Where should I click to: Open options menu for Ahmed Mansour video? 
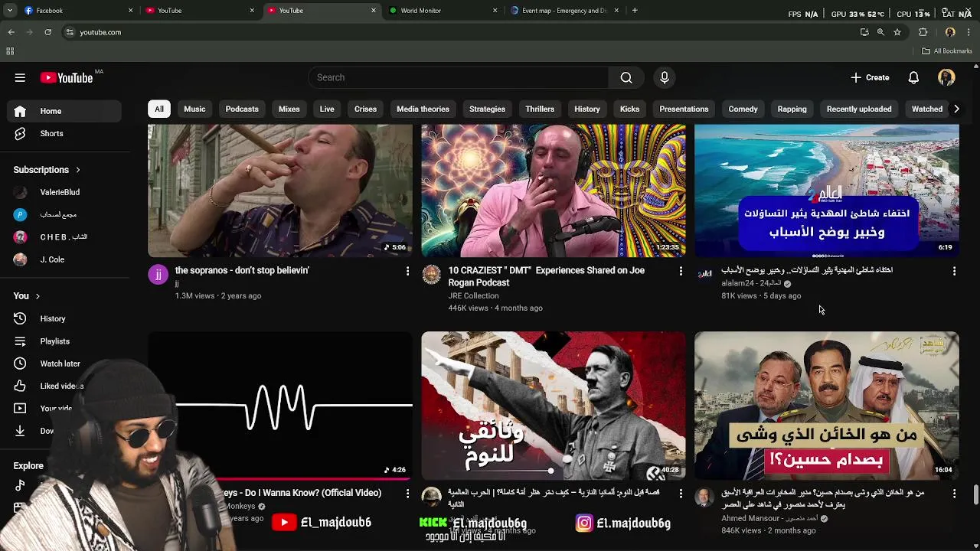954,494
